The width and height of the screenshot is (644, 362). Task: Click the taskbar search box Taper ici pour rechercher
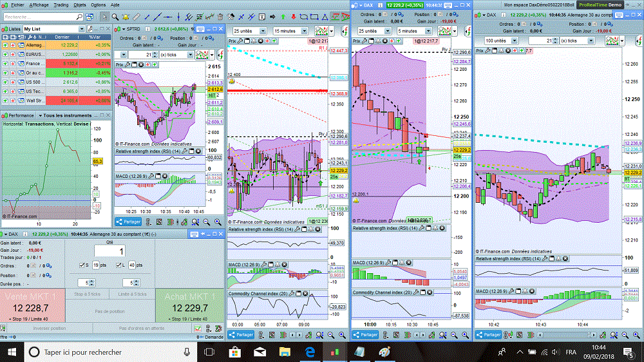[110, 352]
